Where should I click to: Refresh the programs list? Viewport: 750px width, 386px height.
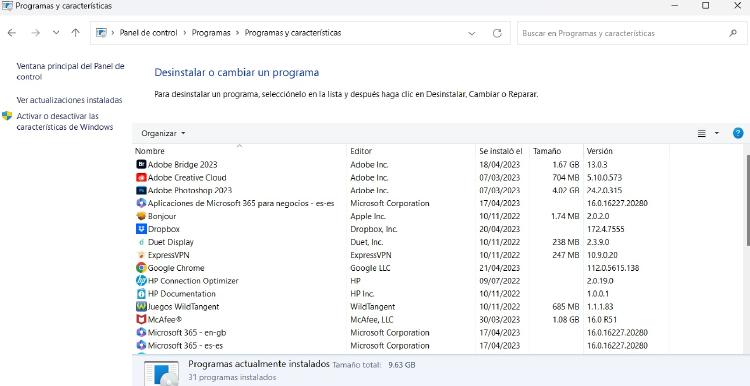point(497,33)
